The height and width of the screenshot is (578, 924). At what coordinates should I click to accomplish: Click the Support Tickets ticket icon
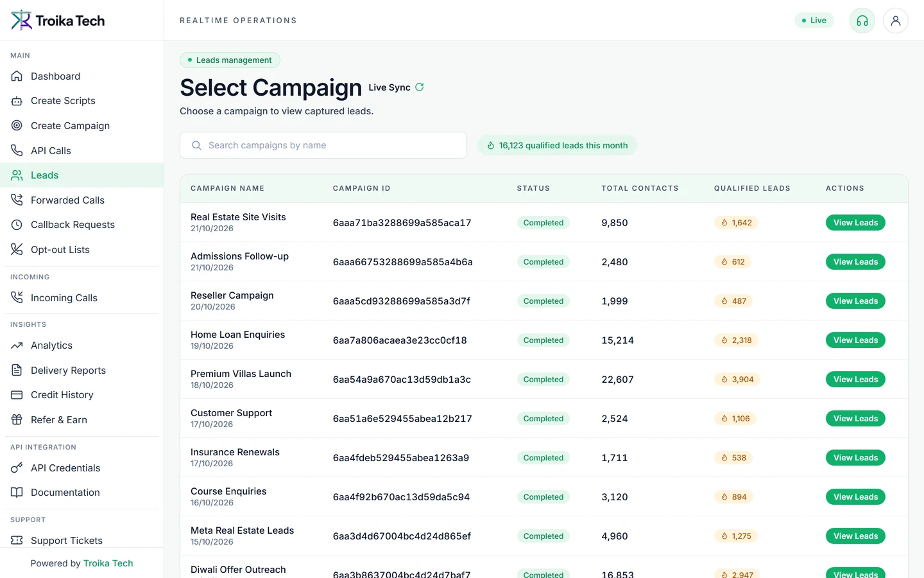click(17, 540)
